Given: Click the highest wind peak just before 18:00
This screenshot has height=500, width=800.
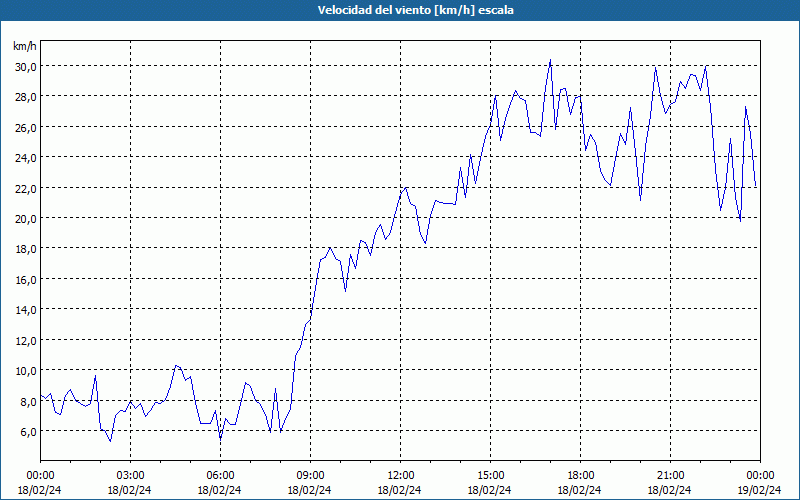Looking at the screenshot, I should point(550,60).
